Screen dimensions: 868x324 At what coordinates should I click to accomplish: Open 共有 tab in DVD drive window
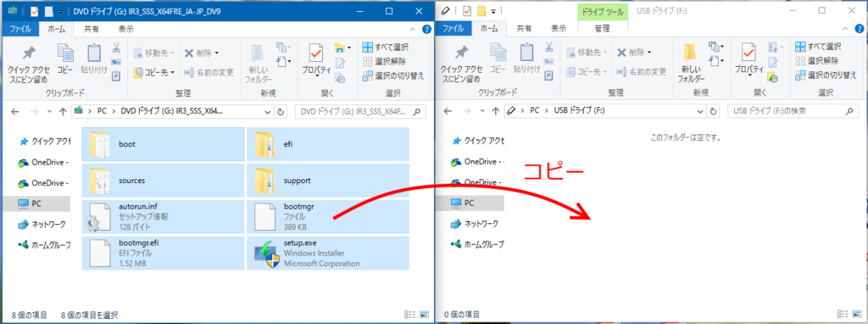[92, 29]
